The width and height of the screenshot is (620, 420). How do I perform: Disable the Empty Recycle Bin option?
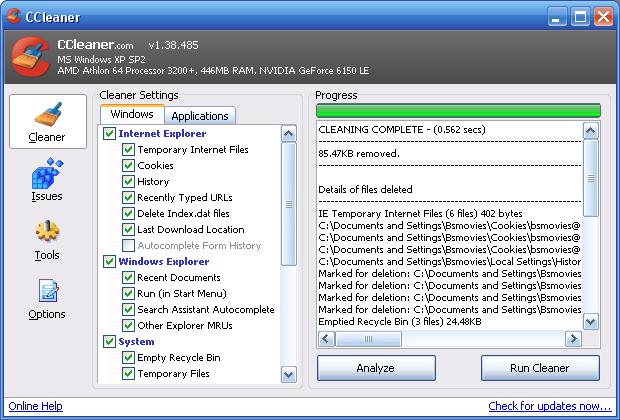tap(128, 358)
